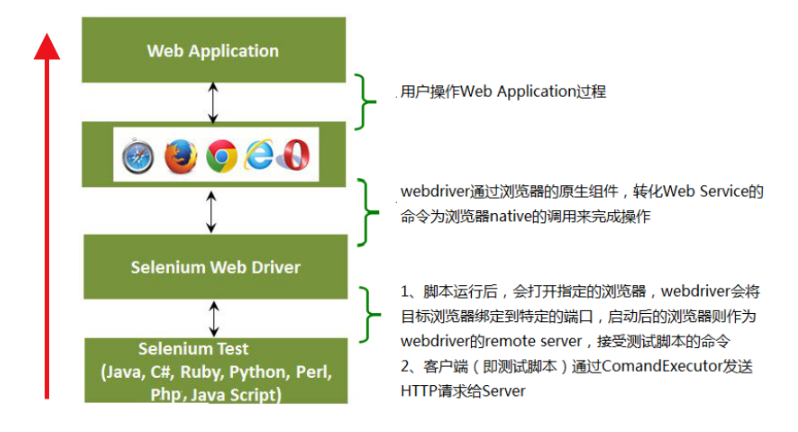
Task: Select the Web Application box
Action: (214, 50)
